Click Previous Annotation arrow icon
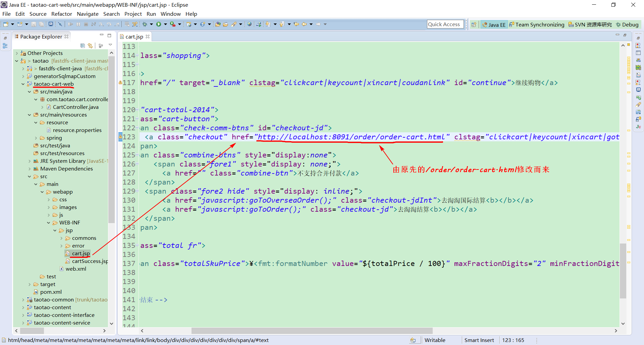 [x=282, y=24]
